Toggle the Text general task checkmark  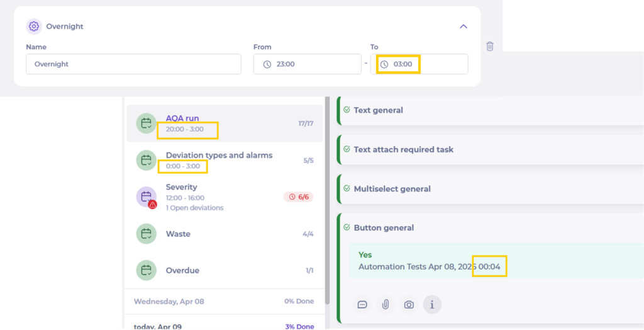347,110
